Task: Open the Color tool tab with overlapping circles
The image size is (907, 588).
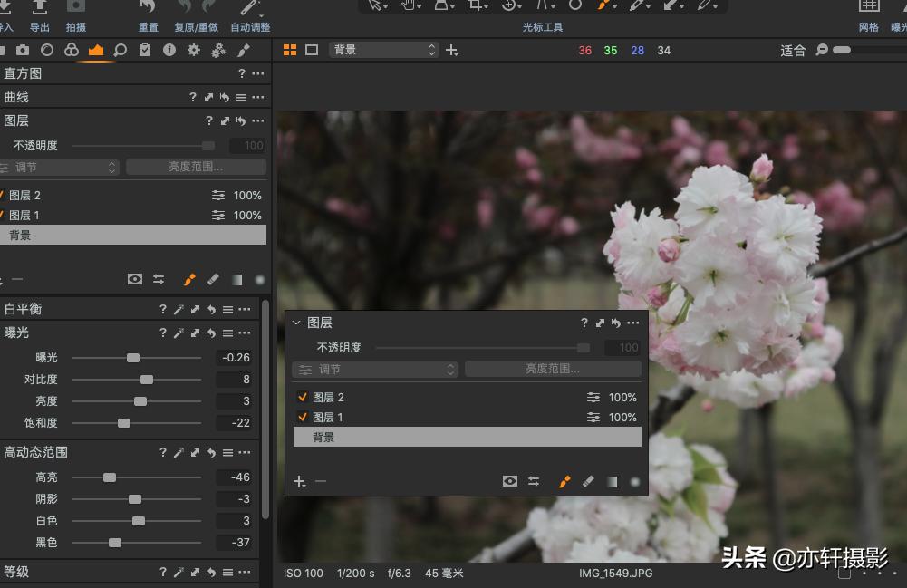Action: pos(72,50)
